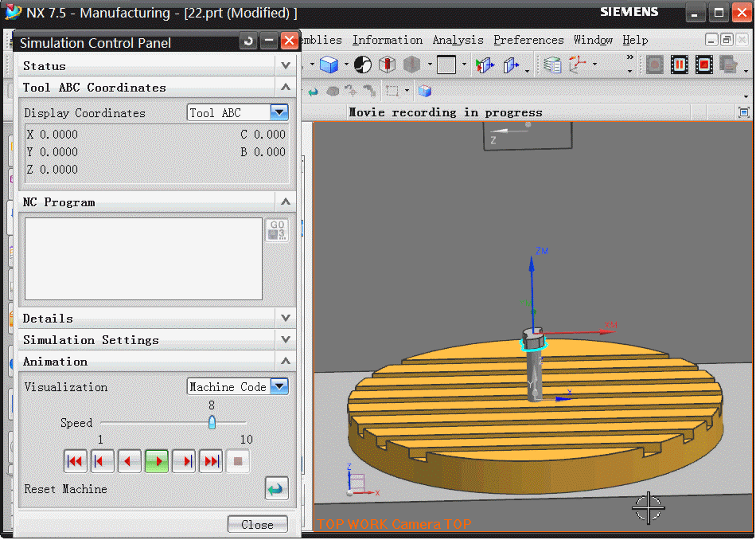Click the Speed slider handle
The width and height of the screenshot is (756, 540).
[212, 422]
